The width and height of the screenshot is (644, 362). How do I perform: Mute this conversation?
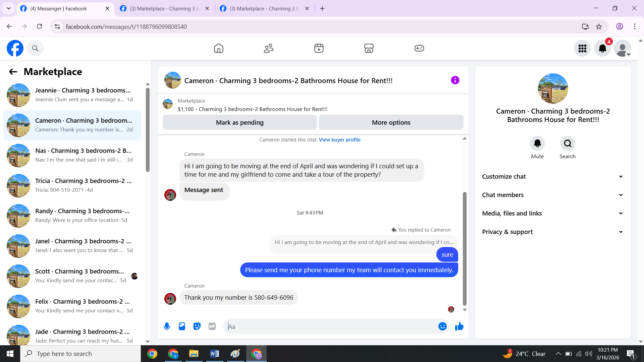click(537, 143)
